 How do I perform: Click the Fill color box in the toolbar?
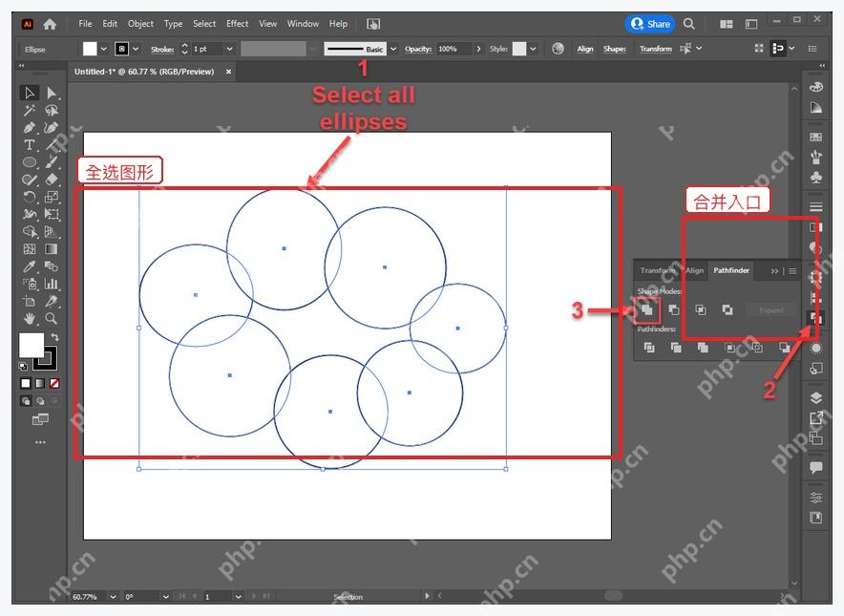tap(31, 345)
